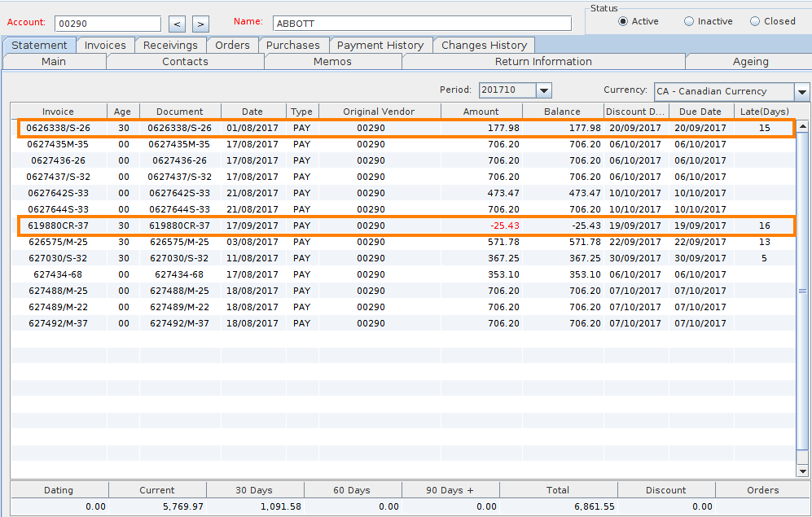Open the Return Information tab
Screen dimensions: 812x517
543,62
